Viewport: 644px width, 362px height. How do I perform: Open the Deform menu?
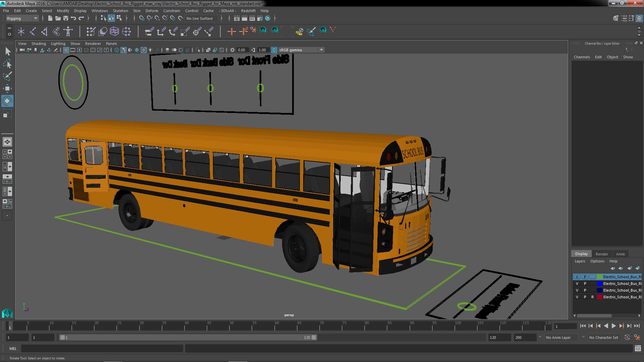pyautogui.click(x=152, y=11)
